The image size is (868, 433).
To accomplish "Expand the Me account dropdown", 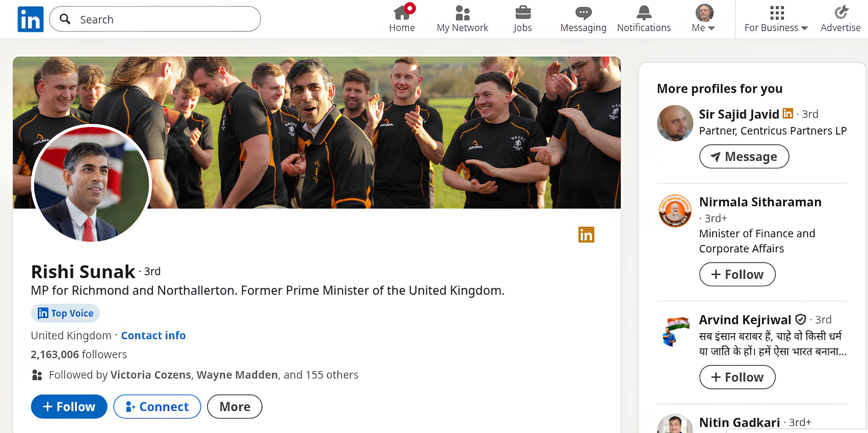I will [x=704, y=19].
